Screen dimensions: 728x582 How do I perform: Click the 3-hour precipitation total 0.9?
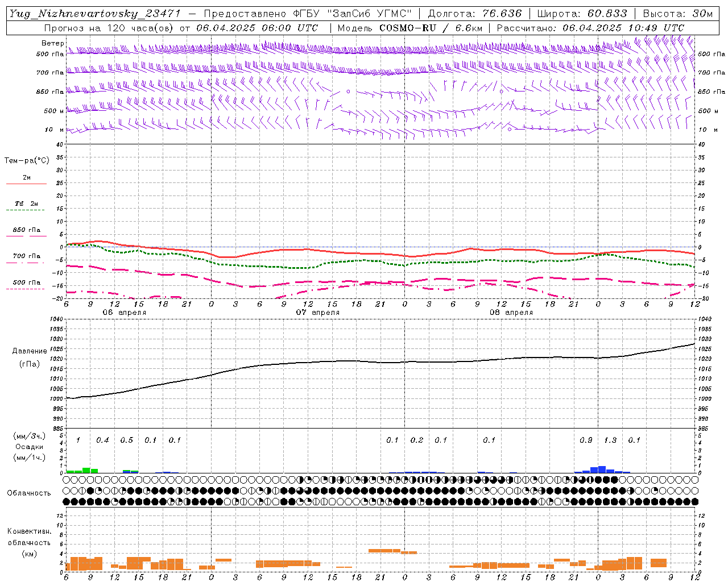point(586,440)
